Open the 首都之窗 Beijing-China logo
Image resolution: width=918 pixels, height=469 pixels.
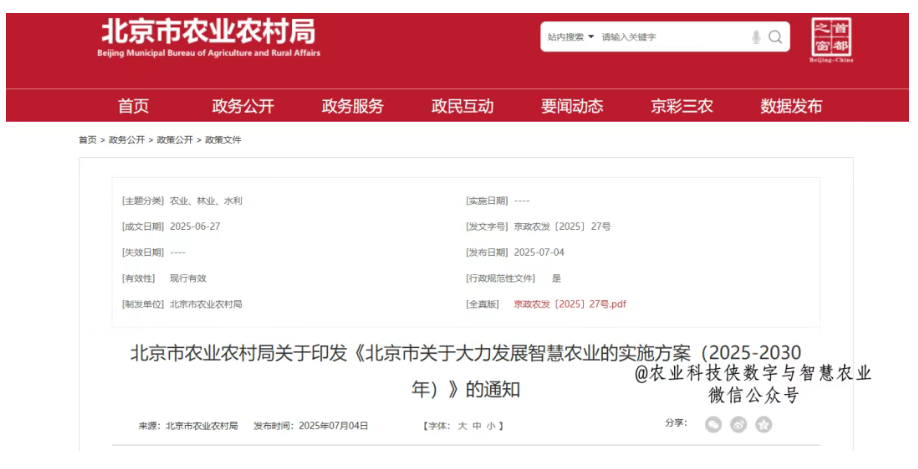pyautogui.click(x=831, y=41)
